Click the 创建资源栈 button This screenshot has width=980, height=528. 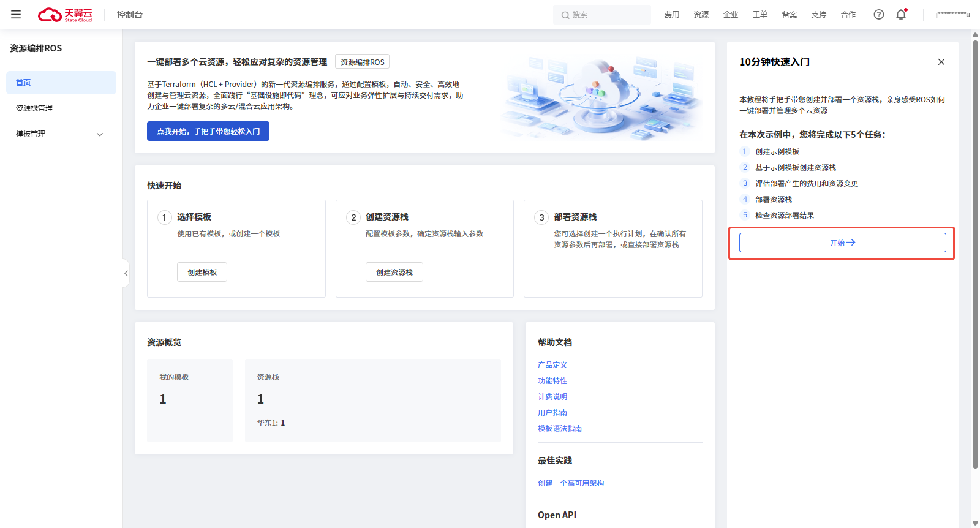pyautogui.click(x=394, y=272)
